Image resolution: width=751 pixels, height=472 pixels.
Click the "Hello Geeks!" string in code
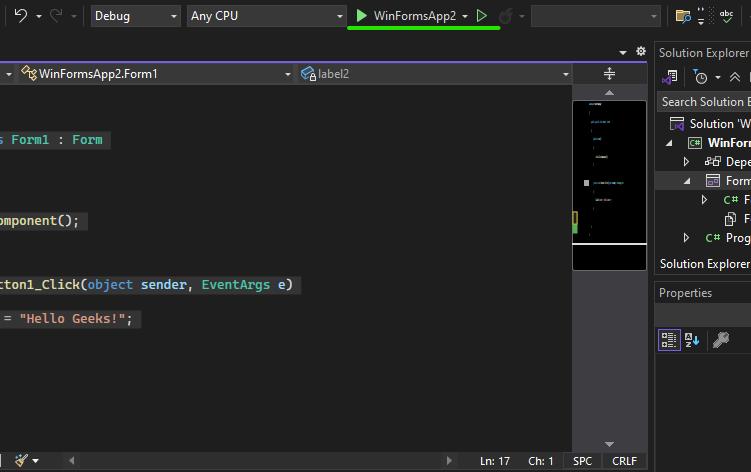[72, 319]
